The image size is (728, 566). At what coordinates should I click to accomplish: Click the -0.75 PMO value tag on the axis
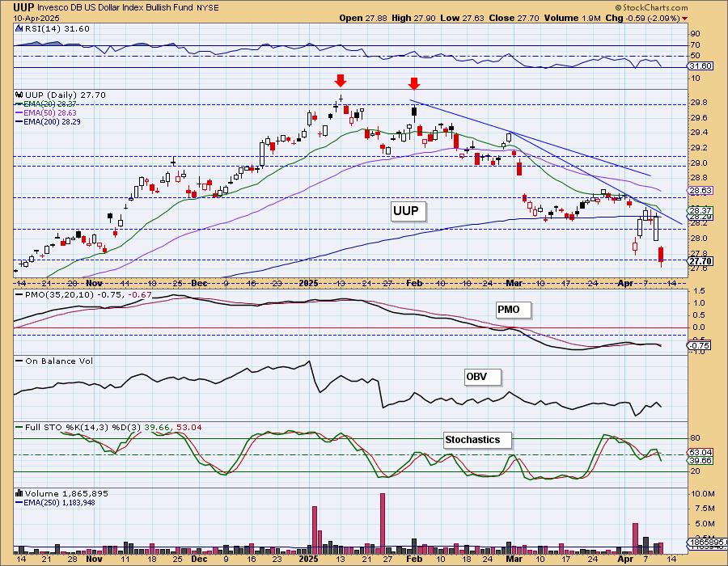pyautogui.click(x=699, y=345)
